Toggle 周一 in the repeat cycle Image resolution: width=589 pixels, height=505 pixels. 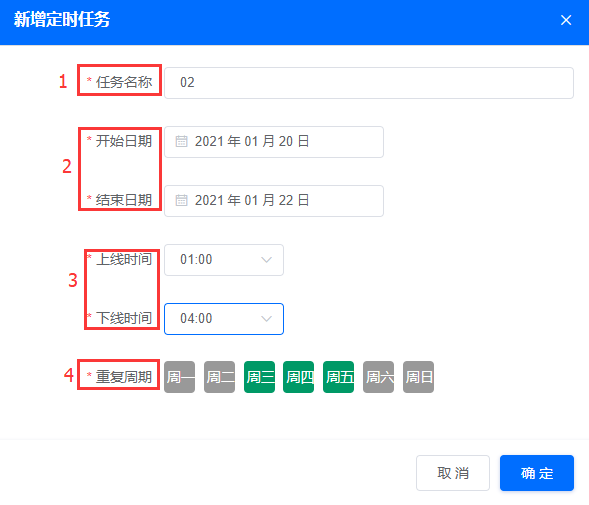[180, 377]
